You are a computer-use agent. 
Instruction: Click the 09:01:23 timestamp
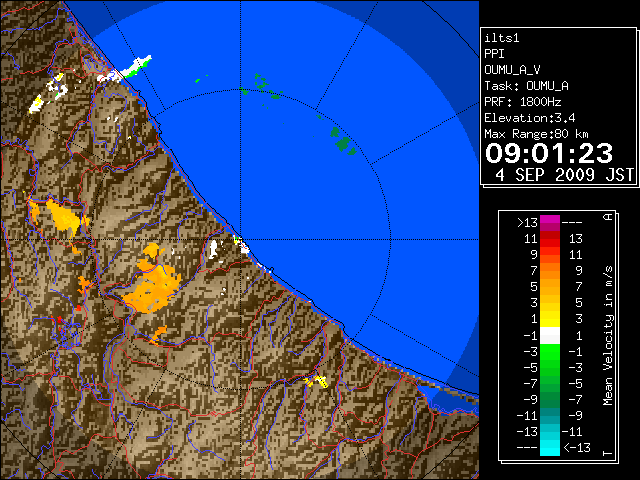[x=549, y=153]
